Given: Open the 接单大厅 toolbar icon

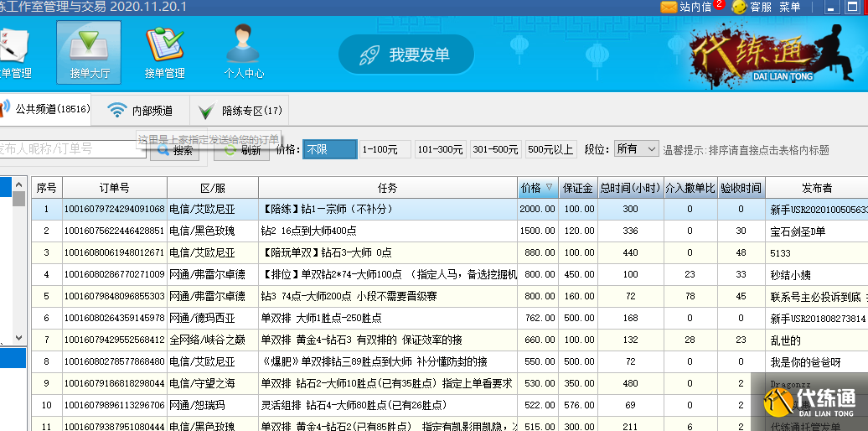Looking at the screenshot, I should click(88, 51).
